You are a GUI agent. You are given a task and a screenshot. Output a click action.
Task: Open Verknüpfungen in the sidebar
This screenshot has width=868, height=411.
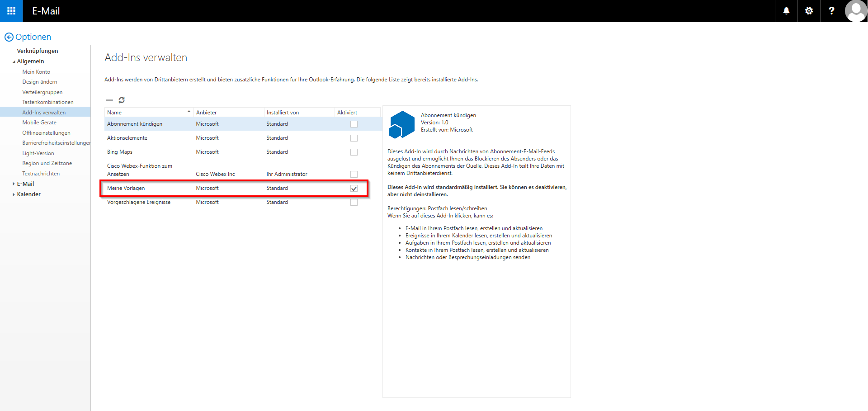[38, 51]
